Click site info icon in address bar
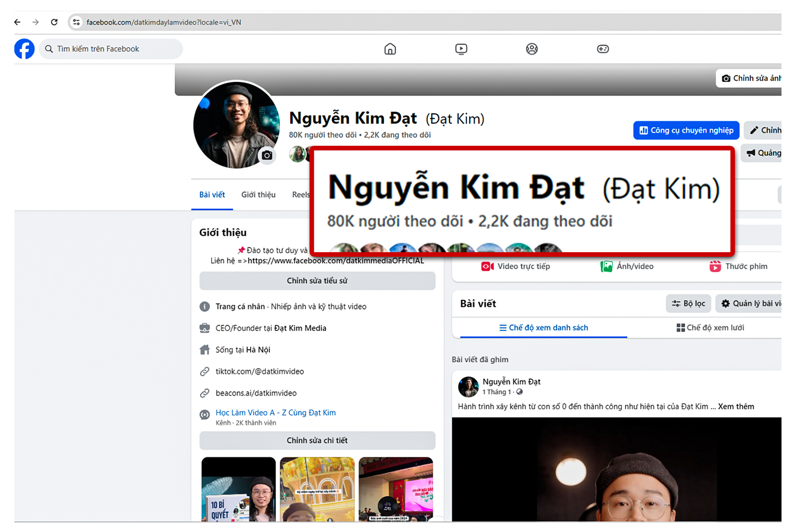Screen dimensions: 798x532 [x=77, y=22]
